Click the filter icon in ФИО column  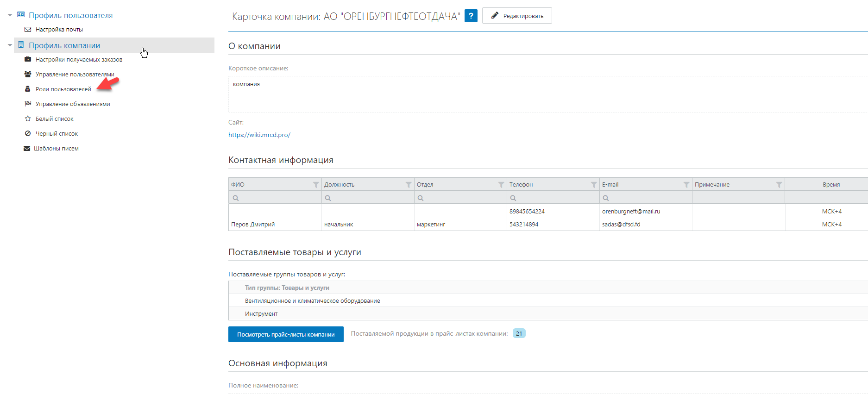tap(316, 185)
